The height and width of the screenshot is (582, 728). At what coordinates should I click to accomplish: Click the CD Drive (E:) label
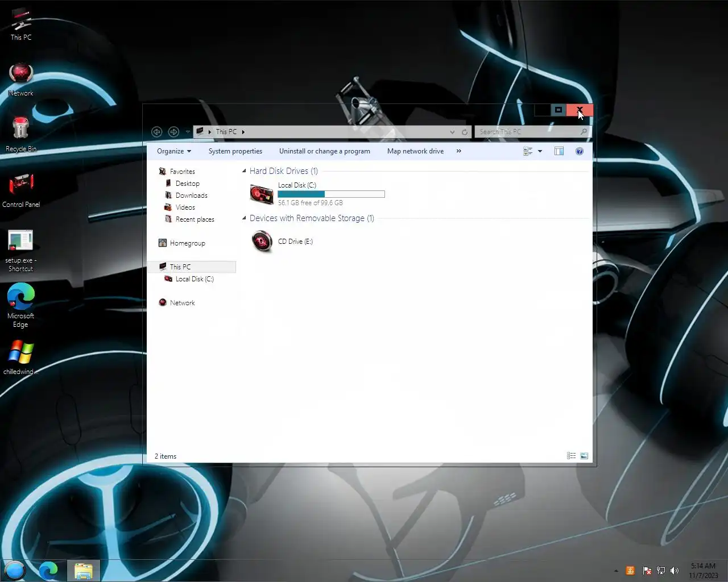click(295, 242)
